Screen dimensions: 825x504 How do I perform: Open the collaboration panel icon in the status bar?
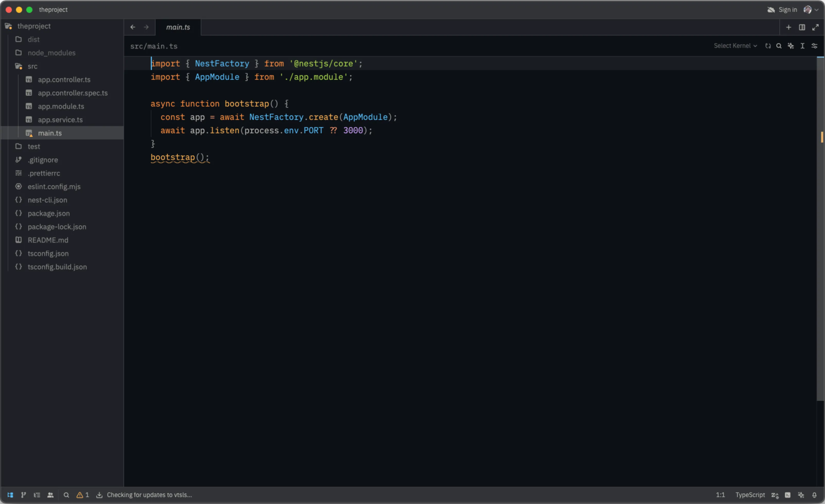pyautogui.click(x=50, y=495)
